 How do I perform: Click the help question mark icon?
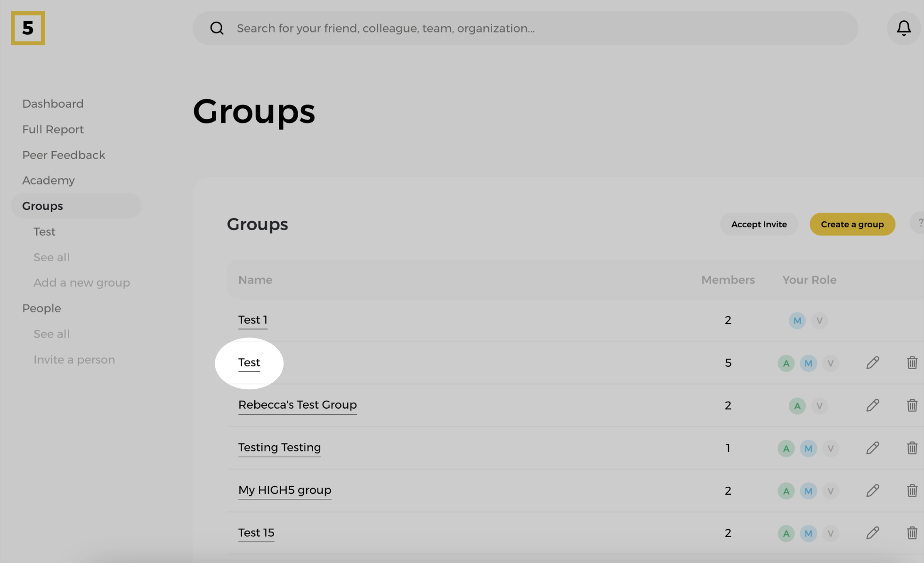[x=919, y=224]
